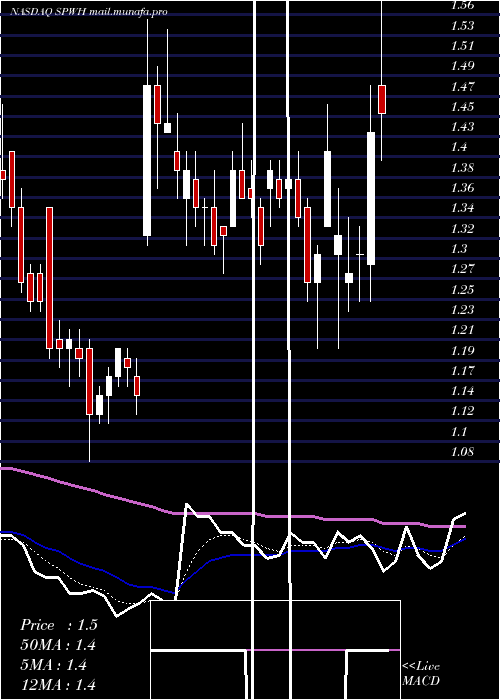Click the 1.49 price axis label
This screenshot has height=700, width=500.
(462, 66)
